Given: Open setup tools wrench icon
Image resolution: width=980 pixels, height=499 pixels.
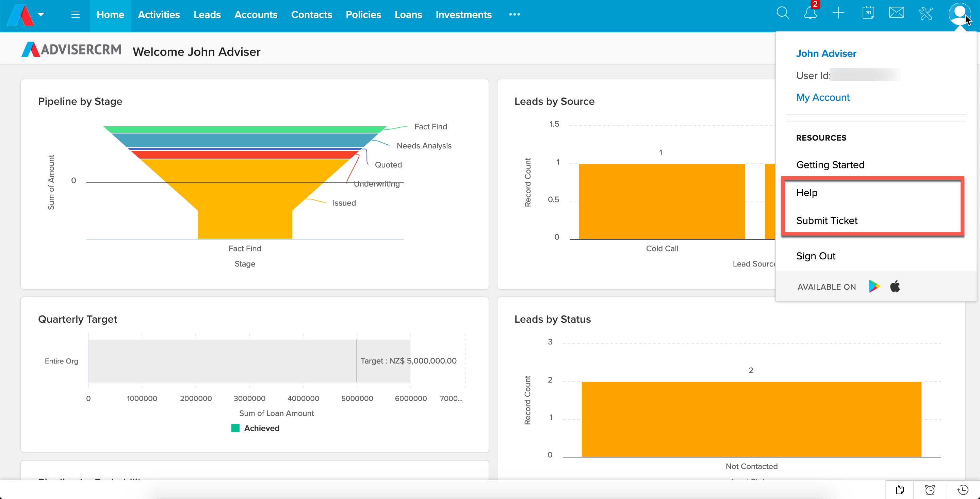Looking at the screenshot, I should [926, 14].
